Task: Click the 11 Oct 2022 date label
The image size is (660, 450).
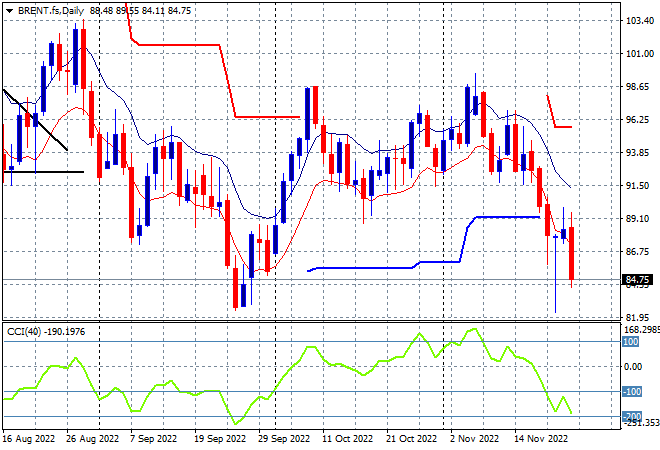Action: point(348,439)
